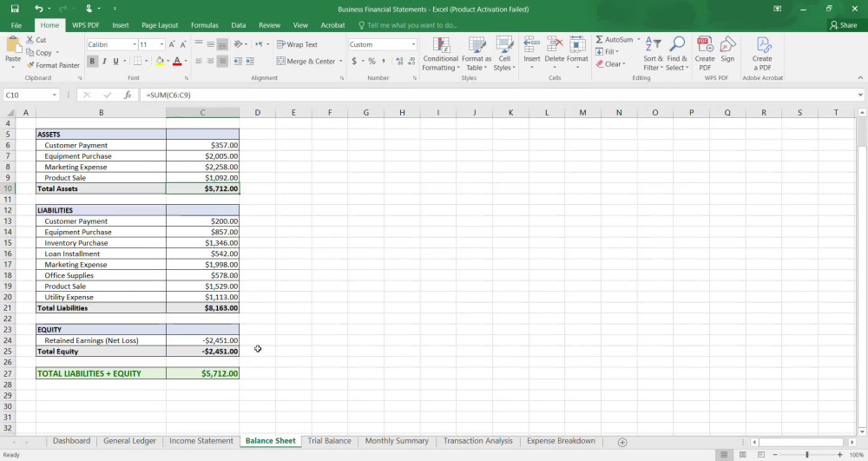The image size is (868, 461).
Task: Expand the Clear dropdown
Action: [624, 64]
